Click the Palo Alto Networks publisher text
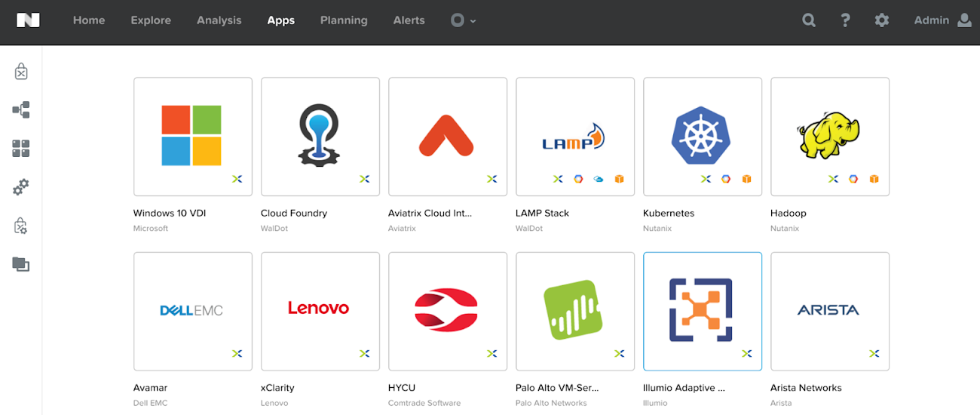980x415 pixels. (550, 403)
